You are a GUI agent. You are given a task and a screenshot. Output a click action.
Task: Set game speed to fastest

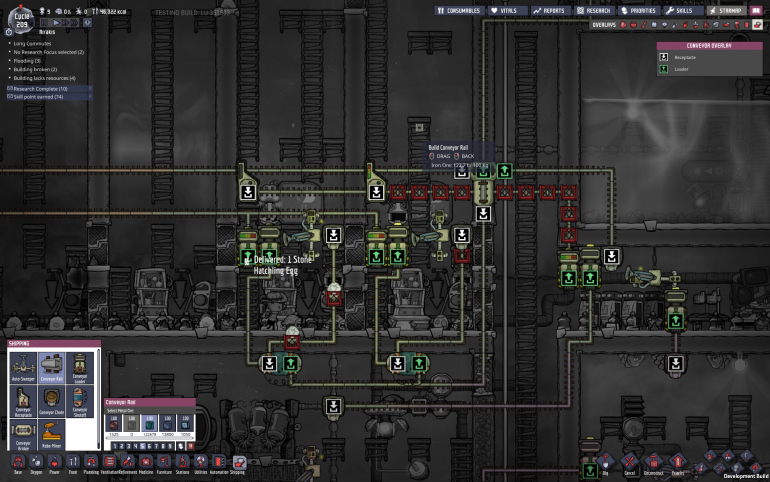(x=74, y=22)
